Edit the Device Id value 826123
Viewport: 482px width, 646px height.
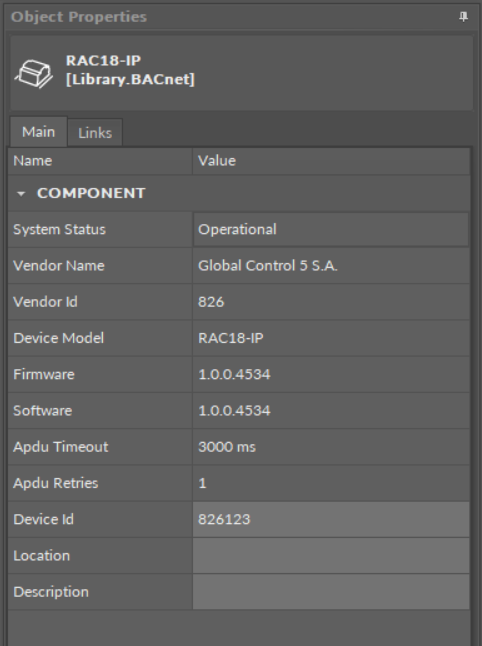(x=331, y=519)
